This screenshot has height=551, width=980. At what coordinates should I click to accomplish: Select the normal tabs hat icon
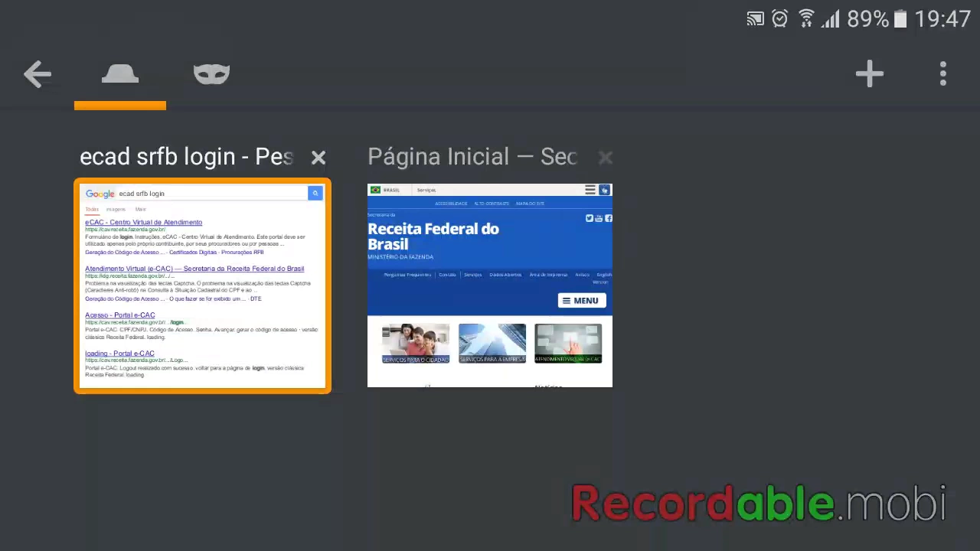(120, 73)
